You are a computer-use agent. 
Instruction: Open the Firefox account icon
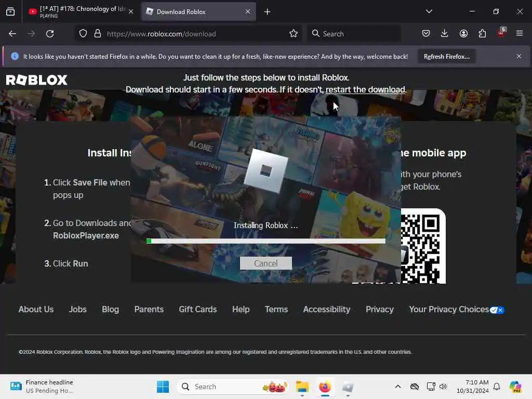click(463, 33)
